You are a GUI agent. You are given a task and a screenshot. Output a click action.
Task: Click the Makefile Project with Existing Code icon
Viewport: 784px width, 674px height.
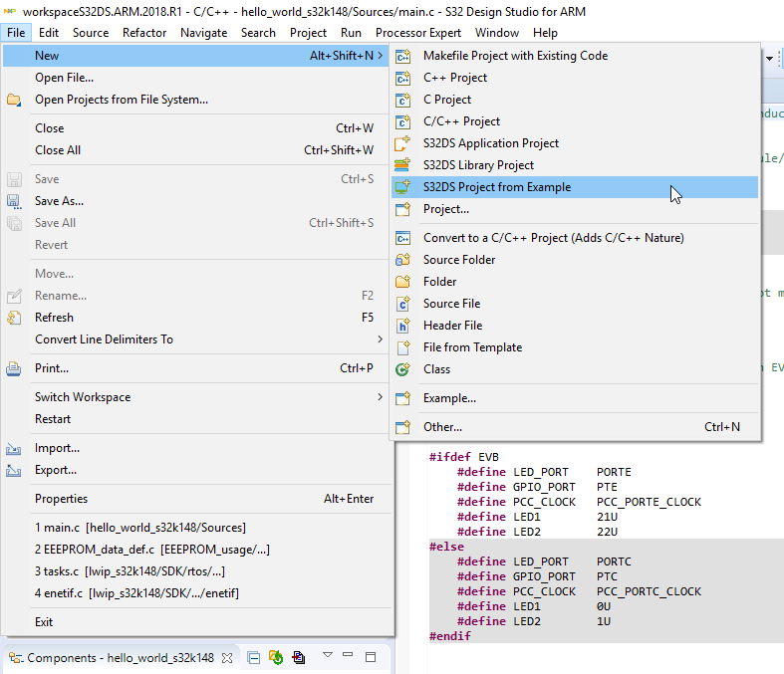[403, 56]
